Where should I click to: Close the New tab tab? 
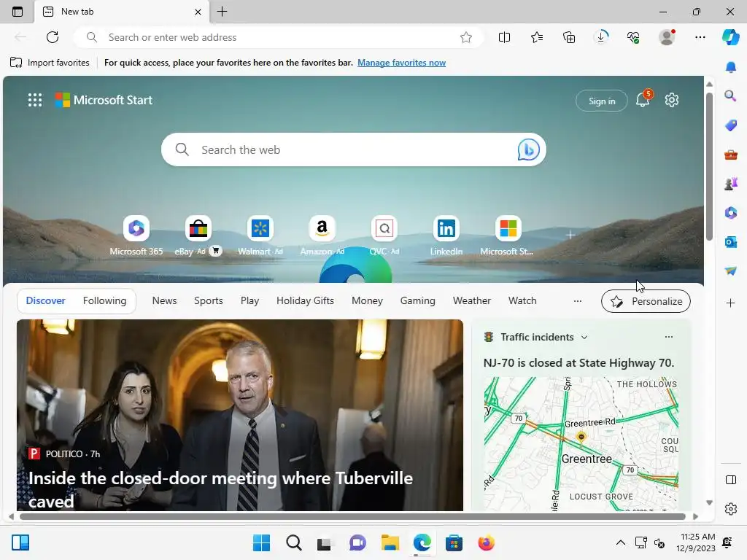click(198, 12)
